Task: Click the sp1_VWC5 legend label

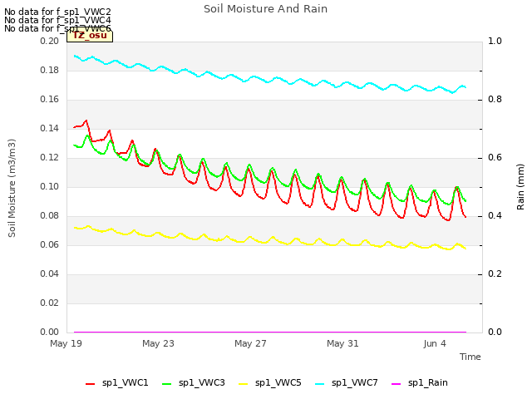Action: (x=278, y=382)
